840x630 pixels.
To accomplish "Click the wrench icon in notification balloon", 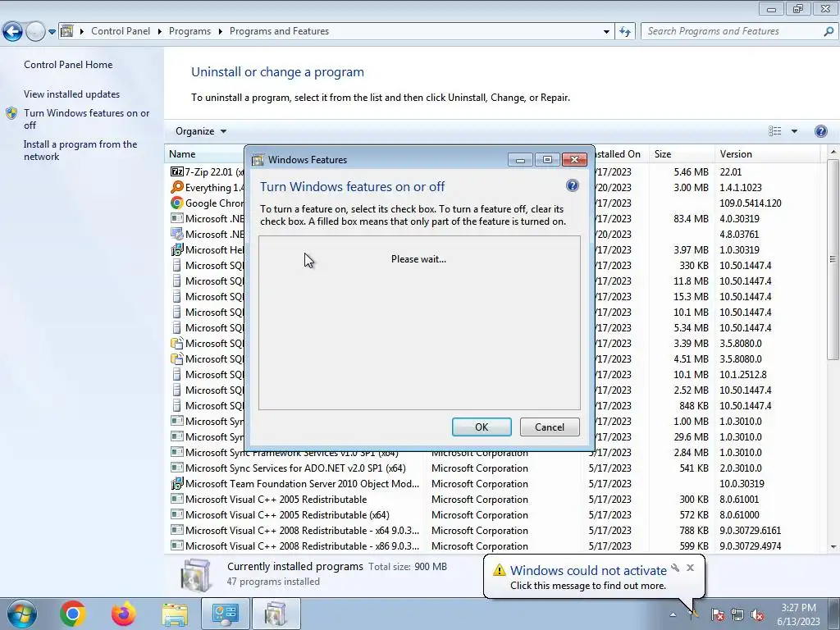I will point(675,568).
